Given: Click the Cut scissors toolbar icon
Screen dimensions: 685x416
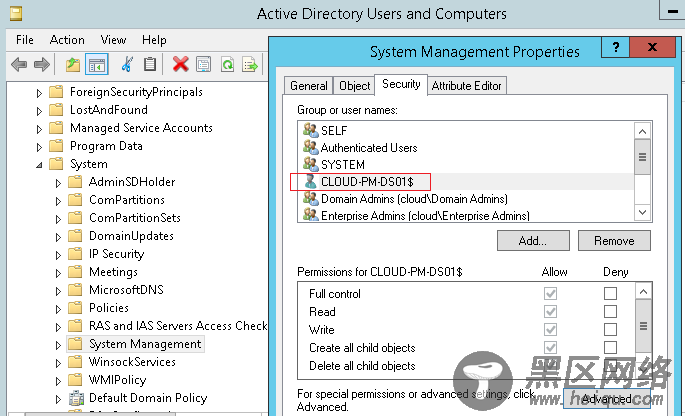Looking at the screenshot, I should (127, 65).
